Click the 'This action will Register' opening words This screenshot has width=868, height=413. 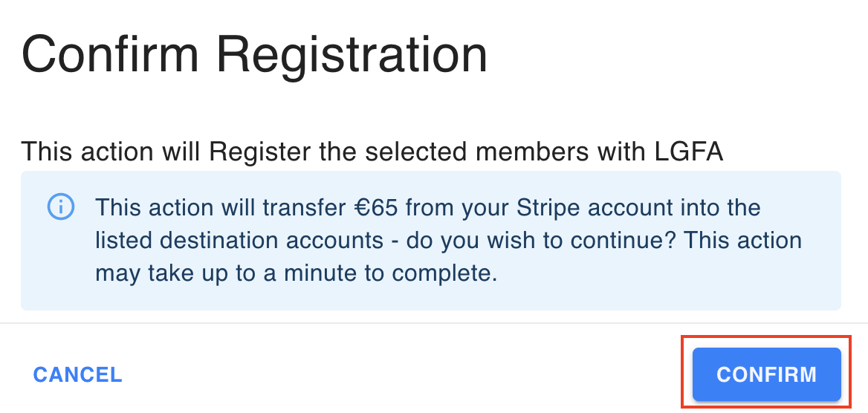pyautogui.click(x=146, y=151)
